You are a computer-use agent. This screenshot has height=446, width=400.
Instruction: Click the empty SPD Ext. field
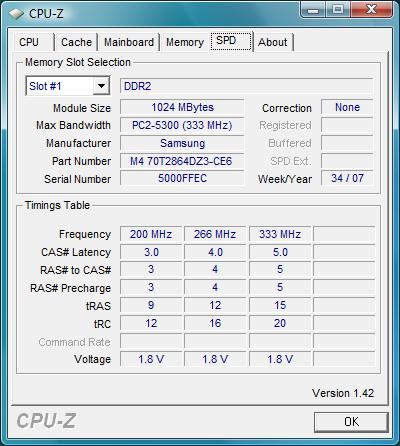(x=347, y=161)
